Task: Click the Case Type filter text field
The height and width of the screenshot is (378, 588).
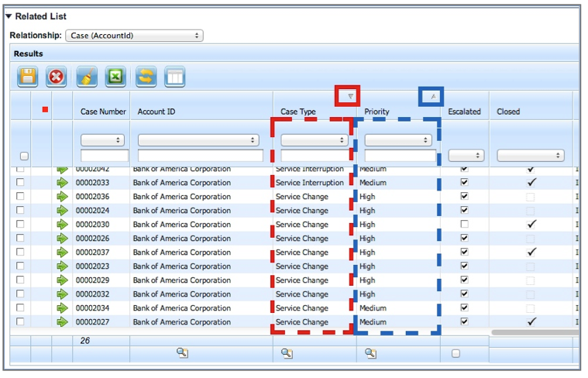Action: tap(315, 156)
